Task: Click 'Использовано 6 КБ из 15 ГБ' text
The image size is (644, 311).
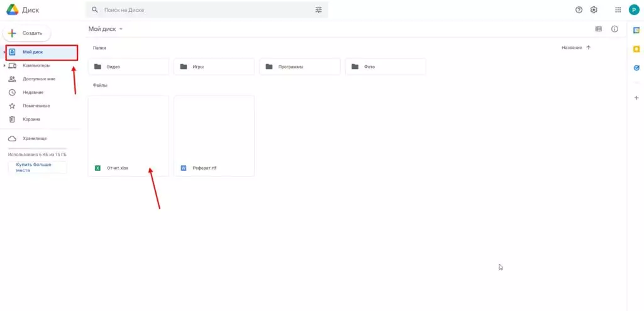Action: (37, 155)
